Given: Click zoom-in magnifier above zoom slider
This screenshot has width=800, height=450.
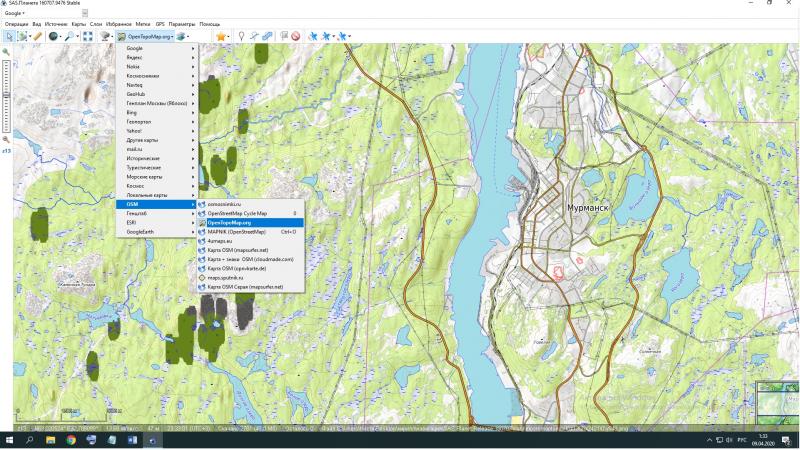Looking at the screenshot, I should pyautogui.click(x=6, y=52).
